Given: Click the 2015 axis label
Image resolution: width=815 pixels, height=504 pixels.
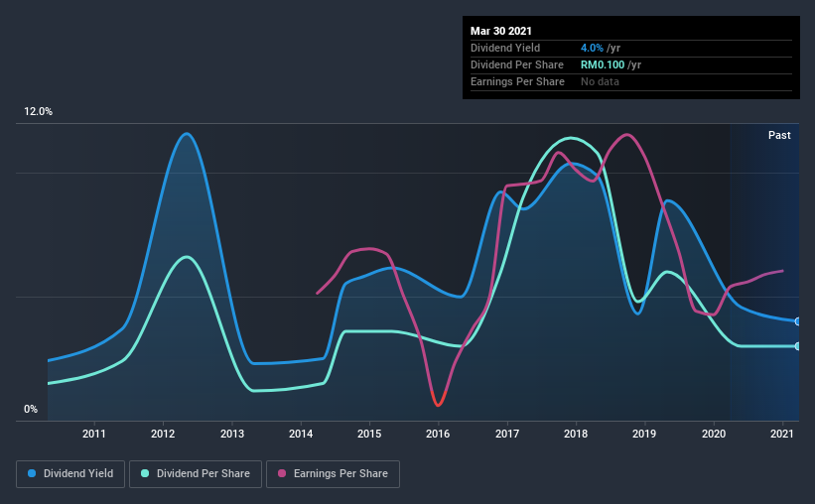Looking at the screenshot, I should [x=369, y=434].
